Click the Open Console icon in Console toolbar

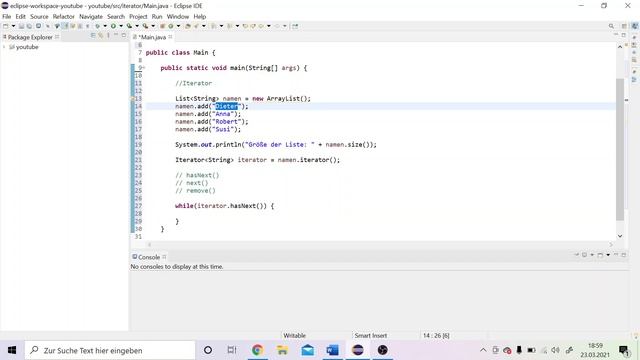point(600,255)
